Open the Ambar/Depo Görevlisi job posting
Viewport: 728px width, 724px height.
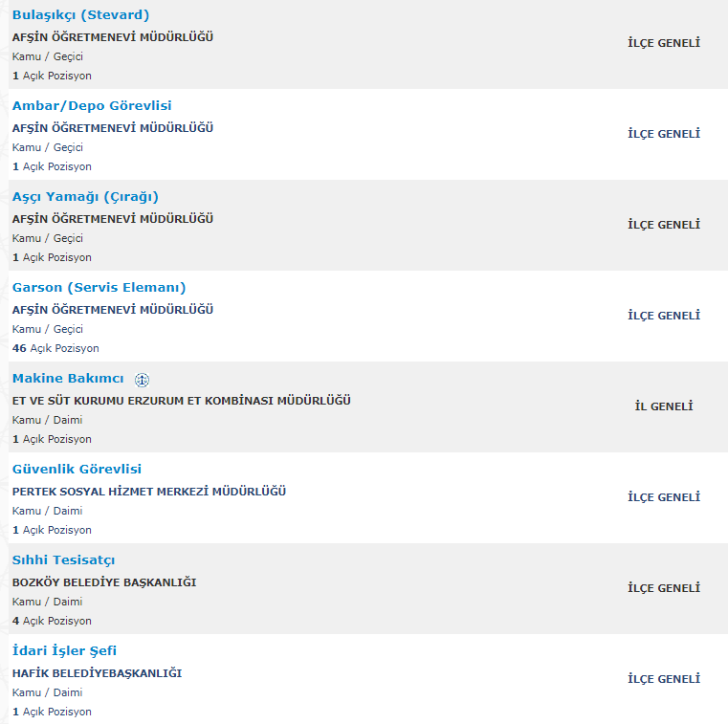(x=92, y=106)
